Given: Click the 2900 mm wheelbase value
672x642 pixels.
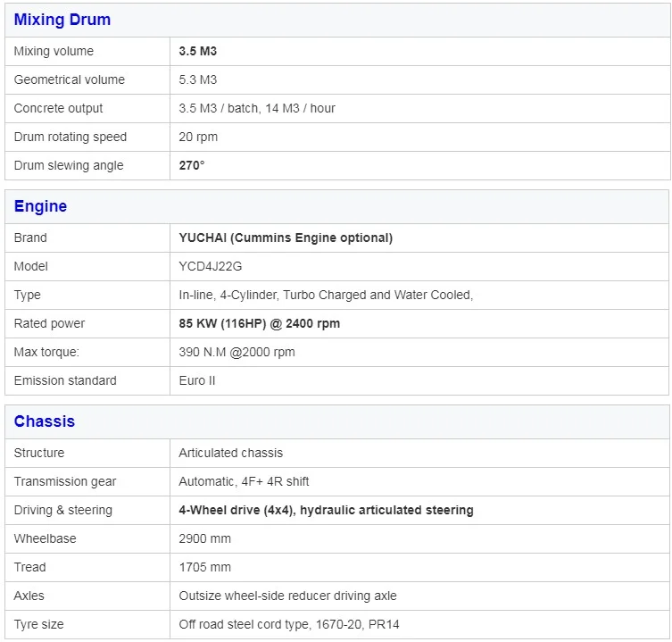Looking at the screenshot, I should [x=204, y=538].
